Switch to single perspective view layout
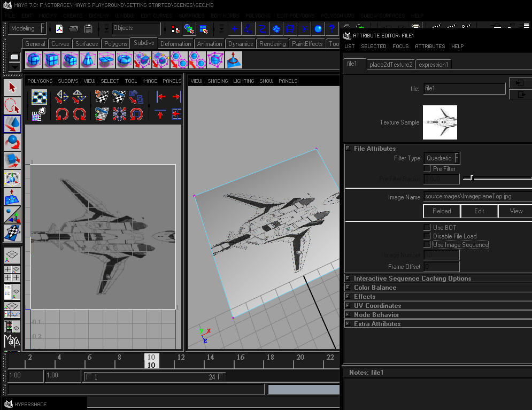The height and width of the screenshot is (410, 532). [12, 256]
